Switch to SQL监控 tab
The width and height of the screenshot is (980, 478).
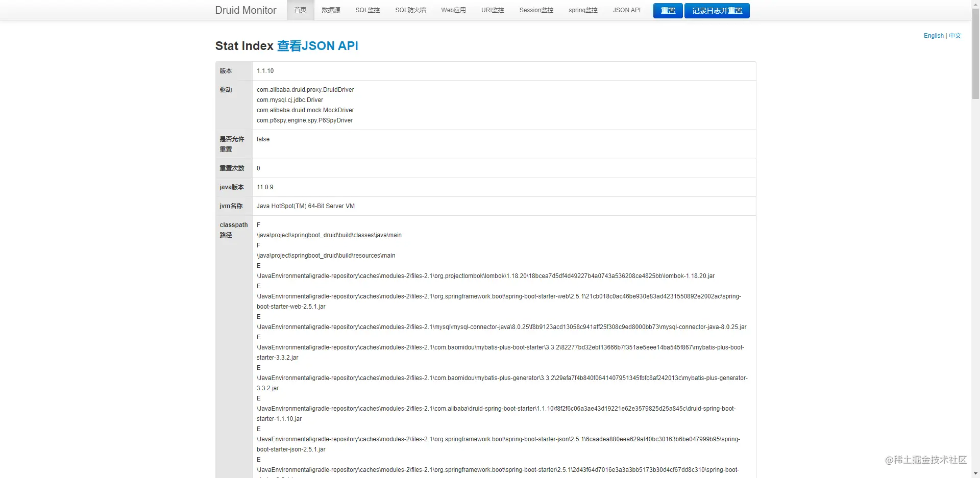click(367, 10)
